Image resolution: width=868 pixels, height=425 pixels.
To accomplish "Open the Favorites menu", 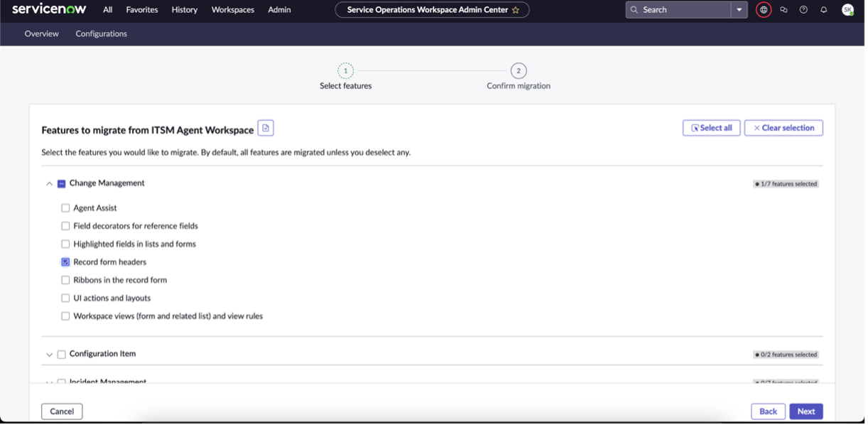I will 142,10.
